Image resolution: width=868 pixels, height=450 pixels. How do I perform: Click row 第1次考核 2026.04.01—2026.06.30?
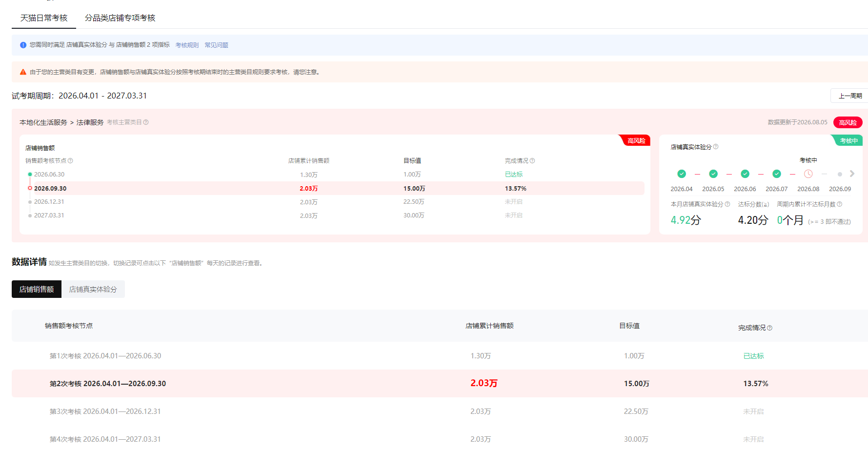pos(440,356)
